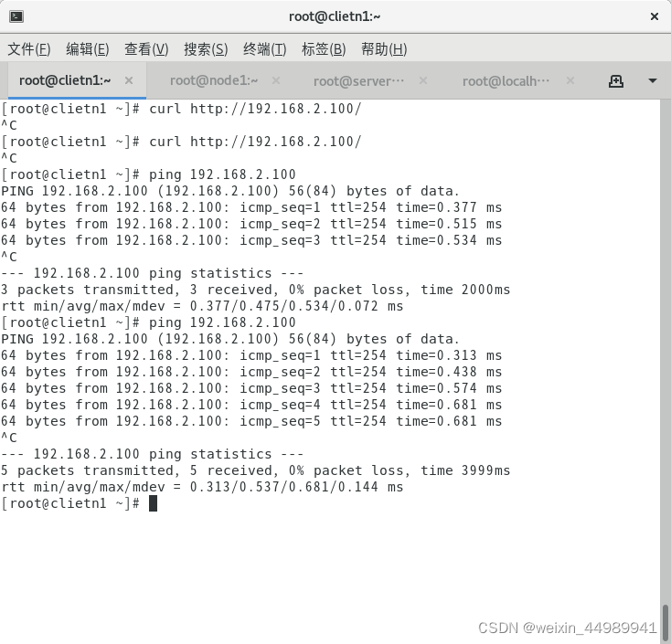Click the first ping 192.168.2.100 command
The image size is (671, 644).
(222, 174)
